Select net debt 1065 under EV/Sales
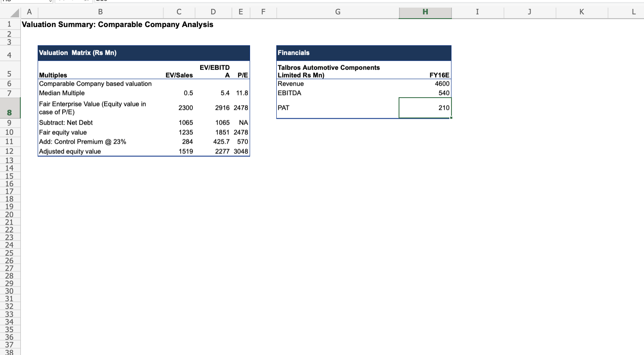Screen dimensions: 644x355 click(x=179, y=123)
